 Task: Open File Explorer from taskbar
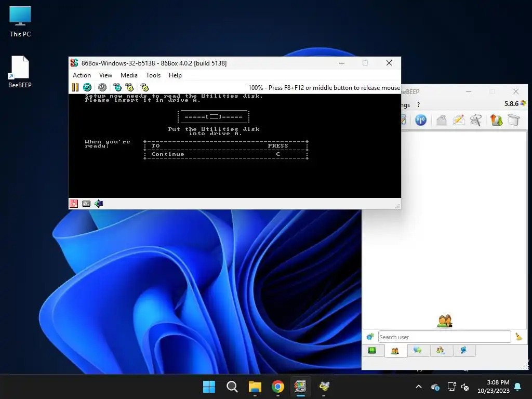coord(255,387)
